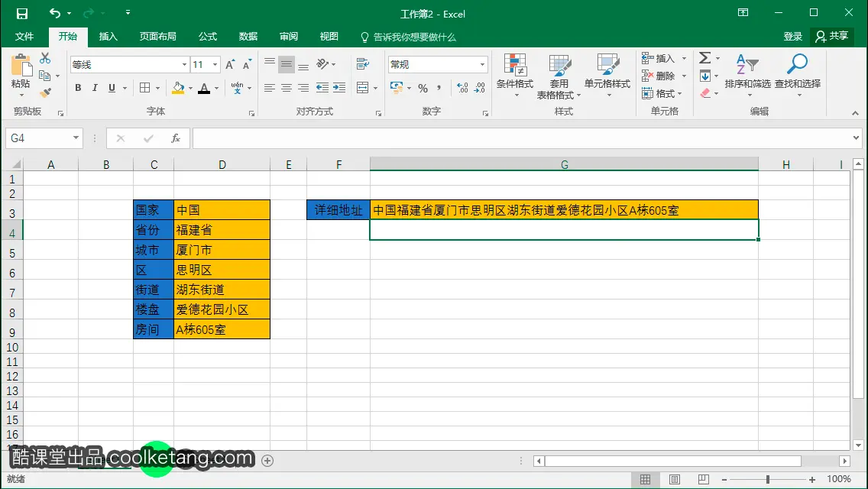The height and width of the screenshot is (489, 868).
Task: Click the 共享 Share button
Action: (x=831, y=37)
